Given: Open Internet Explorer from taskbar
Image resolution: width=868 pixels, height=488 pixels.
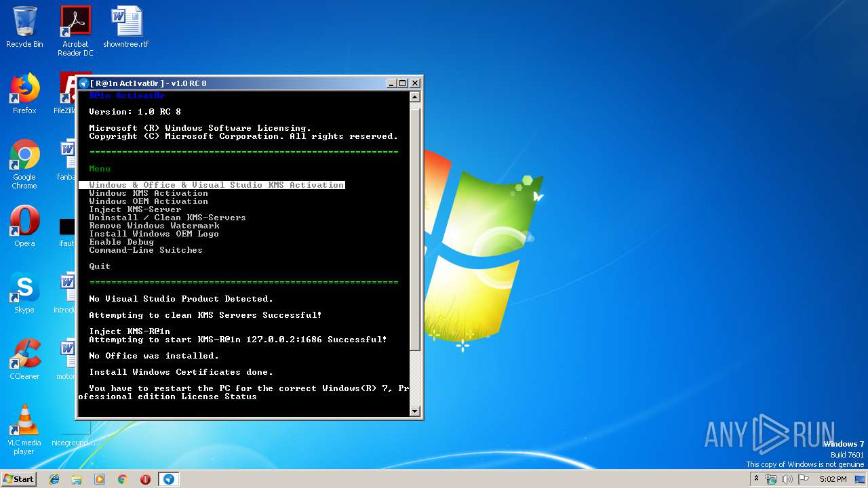Looking at the screenshot, I should 54,479.
